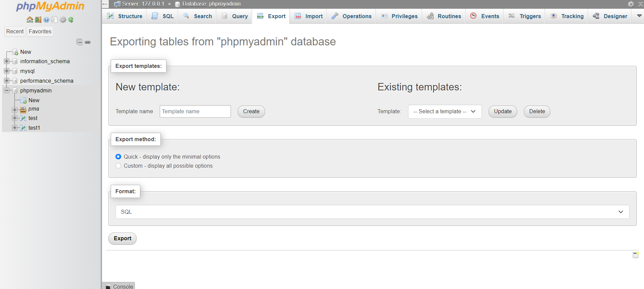Image resolution: width=644 pixels, height=289 pixels.
Task: Expand mysql database tree node
Action: [7, 71]
